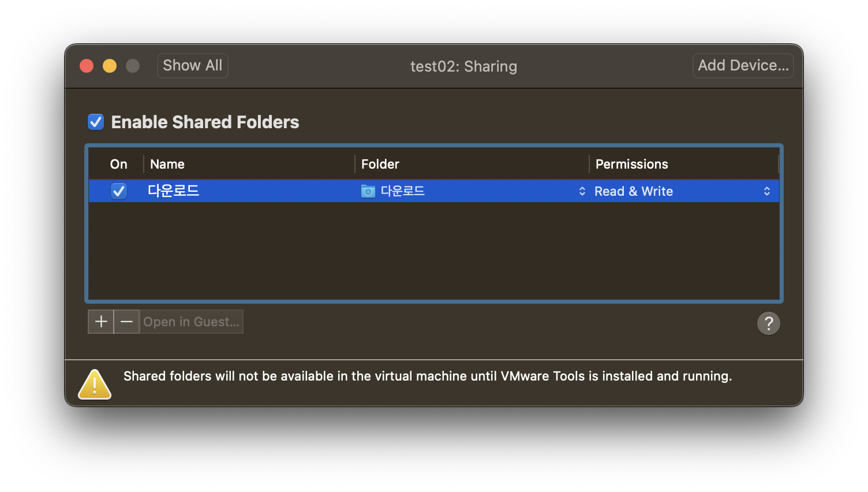868x492 pixels.
Task: Close the Sharing window with red button
Action: (x=87, y=66)
